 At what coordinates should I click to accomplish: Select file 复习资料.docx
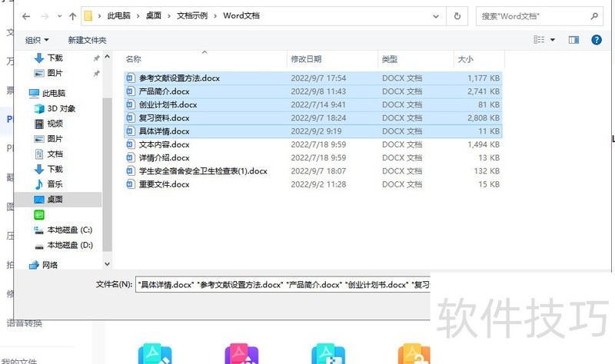(313, 118)
